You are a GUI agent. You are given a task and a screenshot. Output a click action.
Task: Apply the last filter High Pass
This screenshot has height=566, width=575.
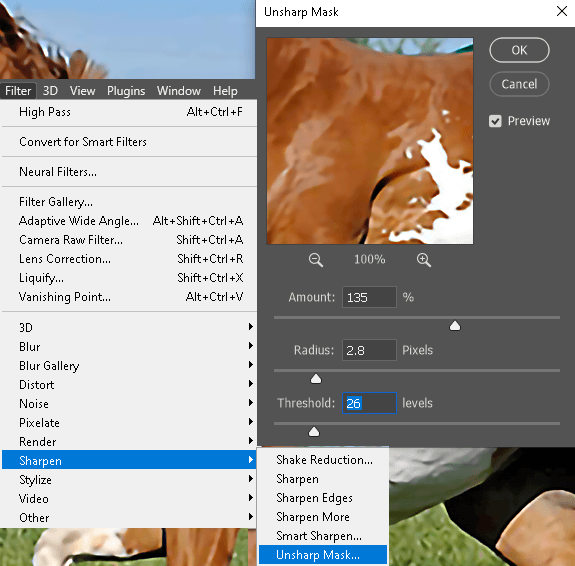[x=129, y=112]
